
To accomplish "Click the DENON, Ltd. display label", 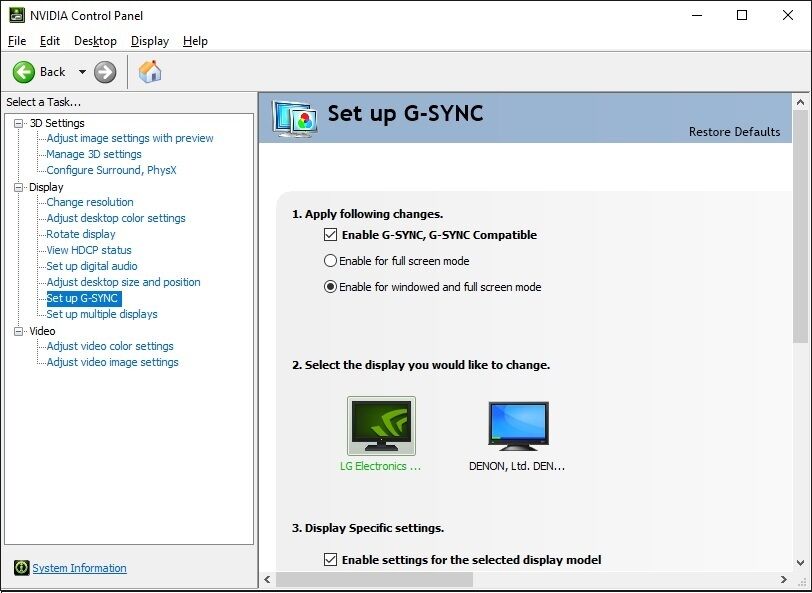I will [x=517, y=466].
